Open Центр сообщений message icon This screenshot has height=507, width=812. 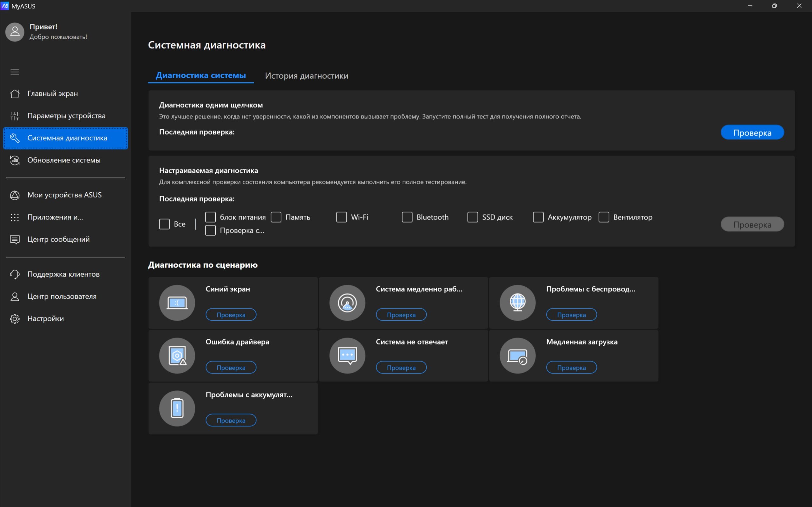pyautogui.click(x=15, y=240)
